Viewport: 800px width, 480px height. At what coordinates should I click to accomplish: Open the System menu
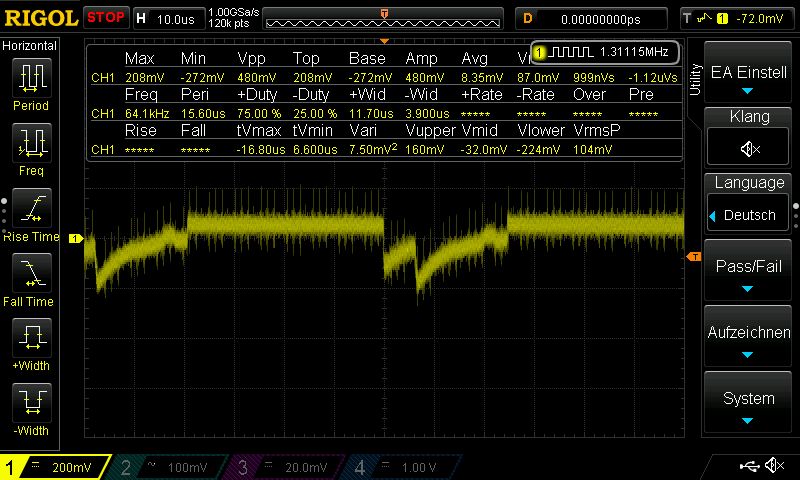pyautogui.click(x=748, y=405)
